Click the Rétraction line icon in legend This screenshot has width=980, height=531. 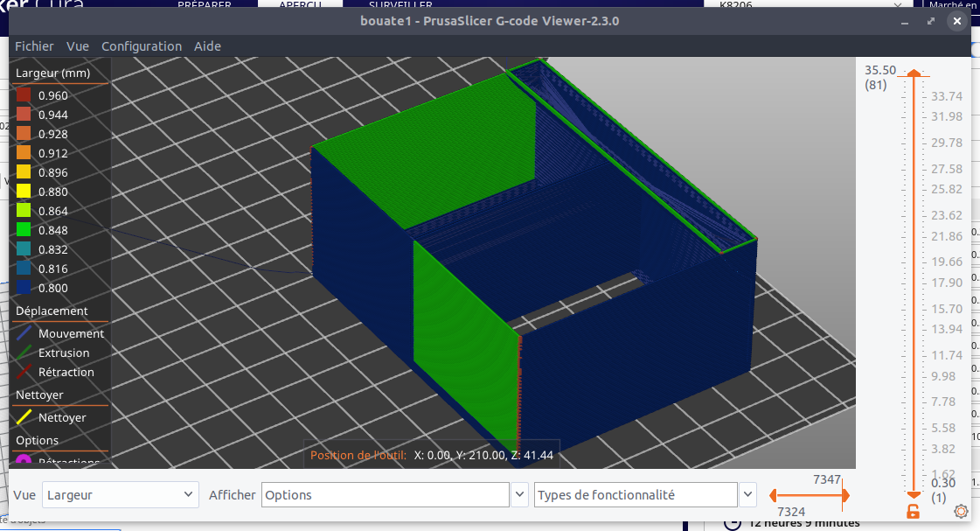(x=24, y=372)
